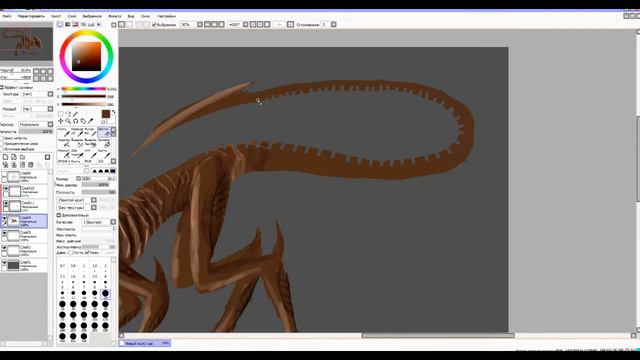
Task: Click the new layer folder icon
Action: tap(22, 157)
